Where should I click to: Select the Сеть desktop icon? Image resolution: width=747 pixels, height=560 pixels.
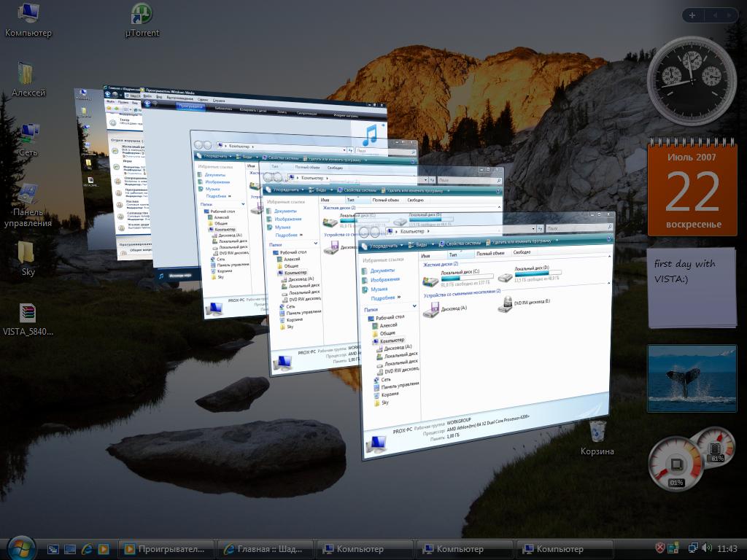tap(28, 140)
